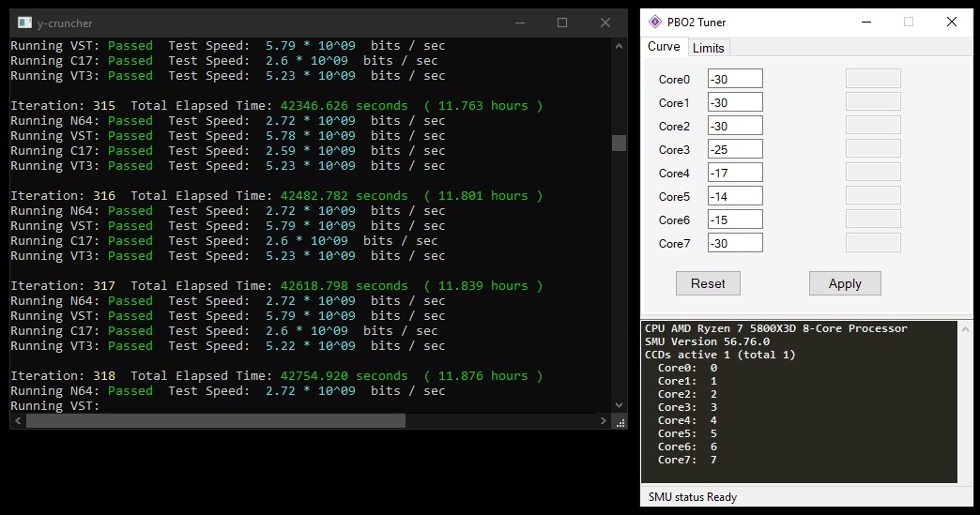Minimize the y-cruncher window
Viewport: 980px width, 515px height.
pos(520,23)
